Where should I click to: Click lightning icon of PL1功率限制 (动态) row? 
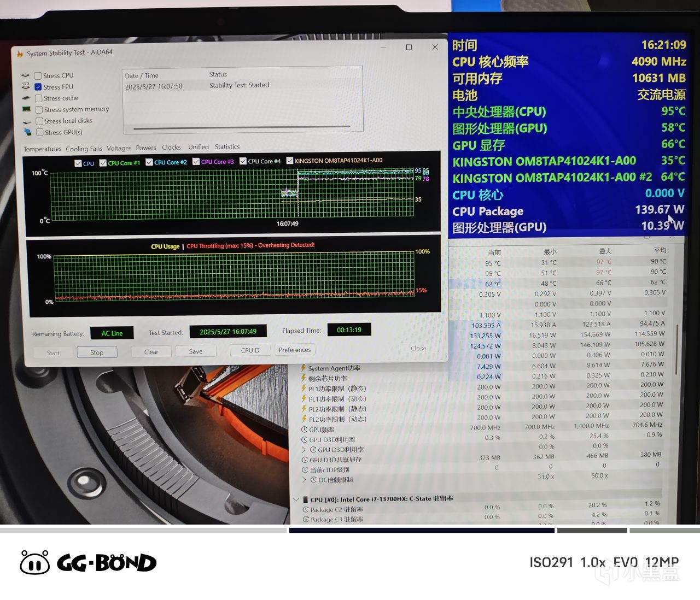tap(304, 399)
